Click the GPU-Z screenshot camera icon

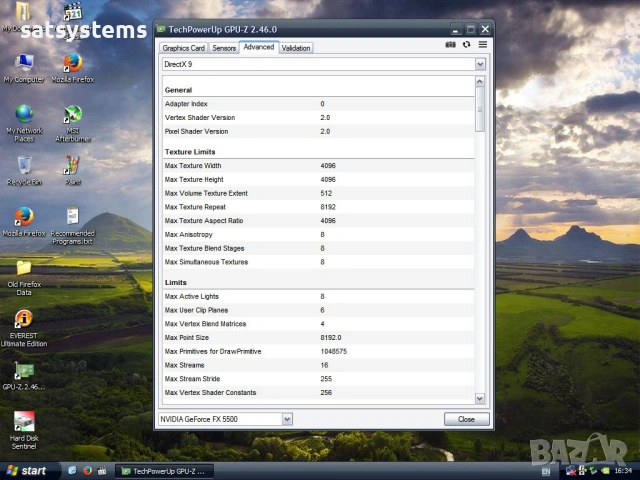[x=450, y=44]
